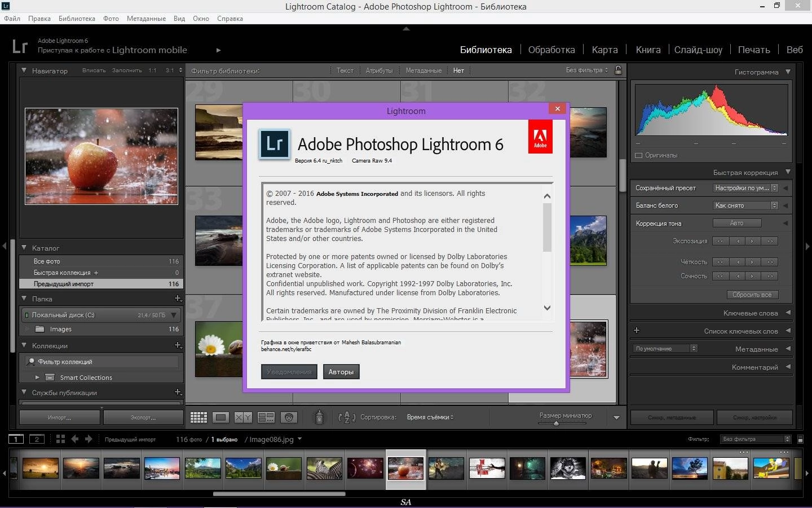Screen dimensions: 812x508
Task: Select main window display button 1
Action: click(x=16, y=439)
